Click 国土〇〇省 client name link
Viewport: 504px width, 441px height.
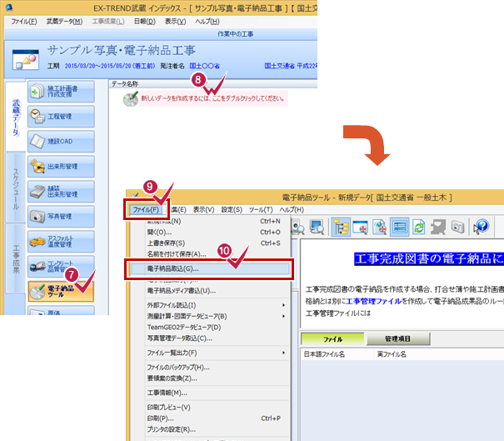pos(204,66)
